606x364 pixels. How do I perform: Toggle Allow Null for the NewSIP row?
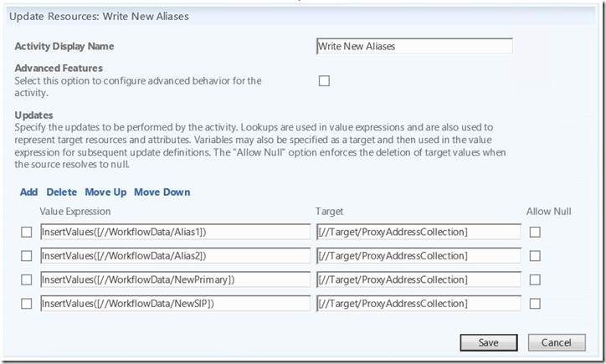(536, 303)
